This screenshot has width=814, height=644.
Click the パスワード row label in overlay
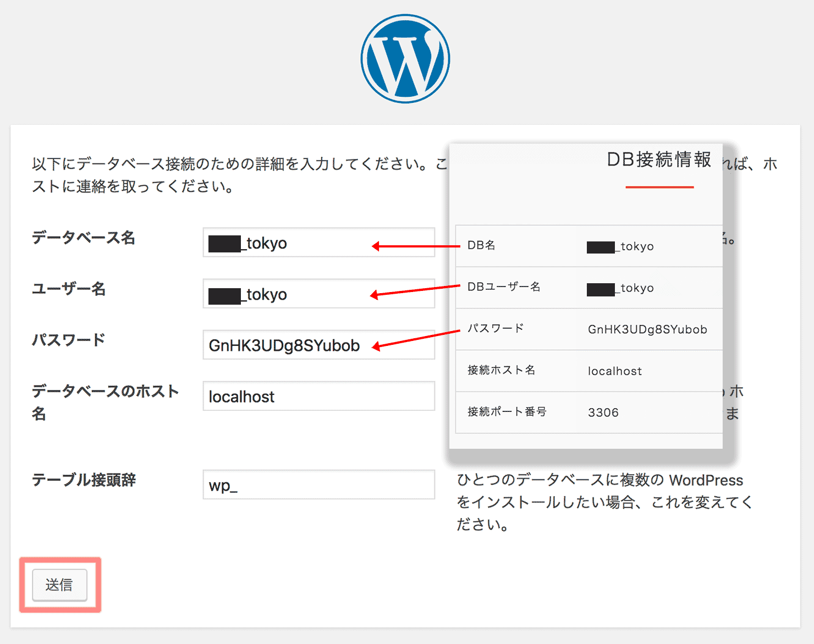[496, 328]
